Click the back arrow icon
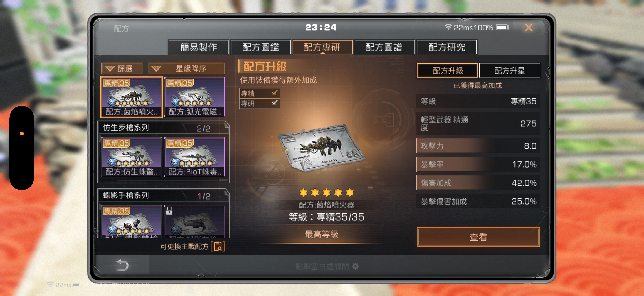This screenshot has height=296, width=644. point(122,265)
